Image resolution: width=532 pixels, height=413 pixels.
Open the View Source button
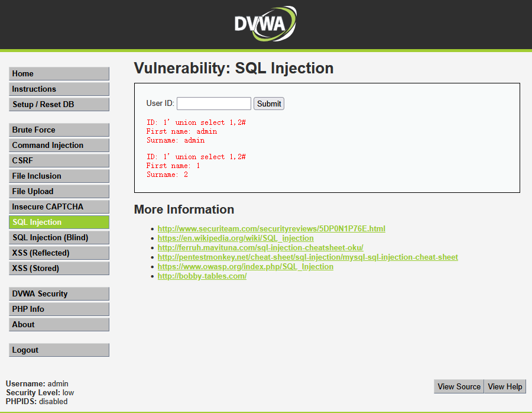[459, 386]
